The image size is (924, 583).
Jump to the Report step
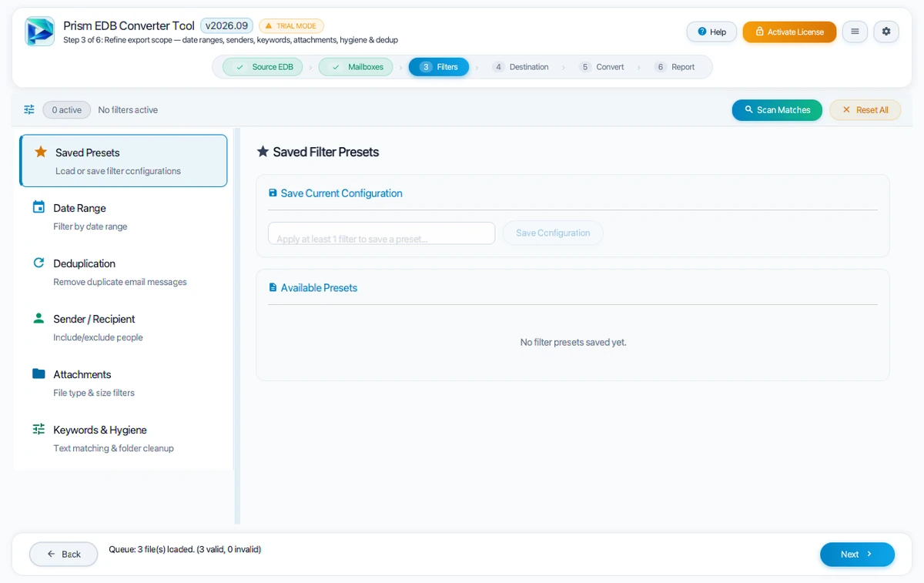click(675, 67)
